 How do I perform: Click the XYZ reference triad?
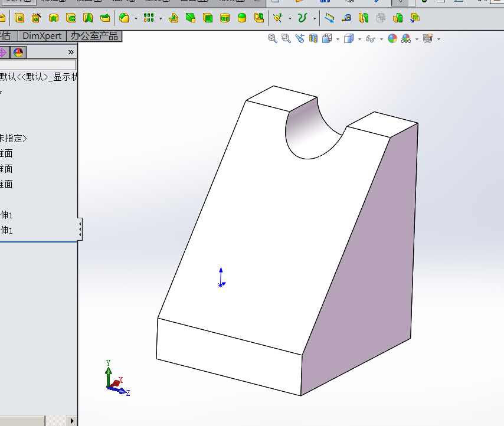(117, 378)
